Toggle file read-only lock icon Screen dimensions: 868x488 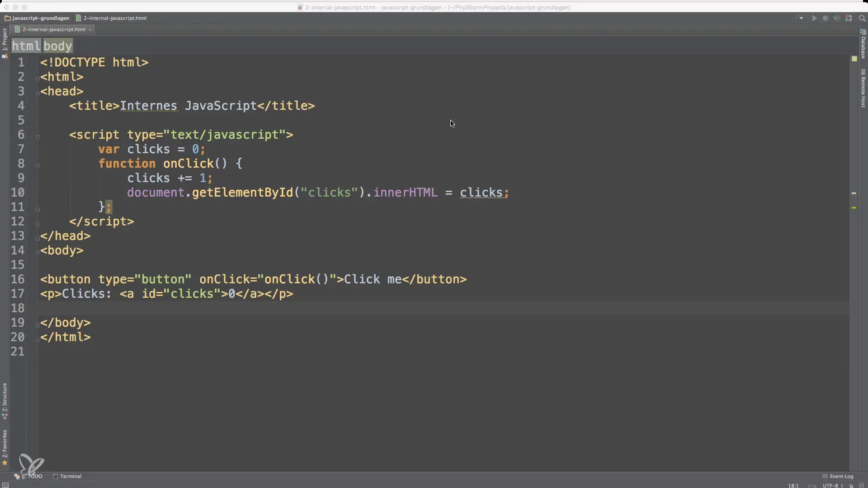point(851,486)
